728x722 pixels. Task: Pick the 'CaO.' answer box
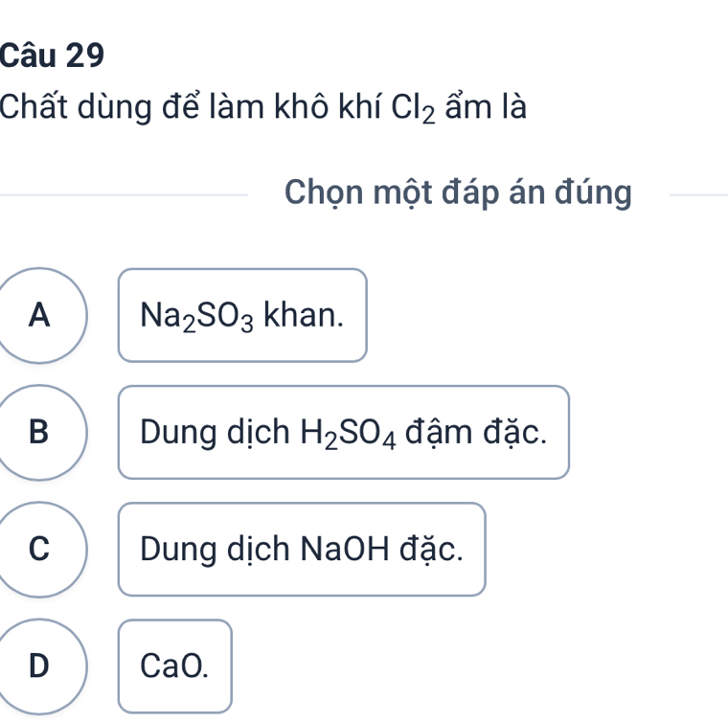click(174, 666)
